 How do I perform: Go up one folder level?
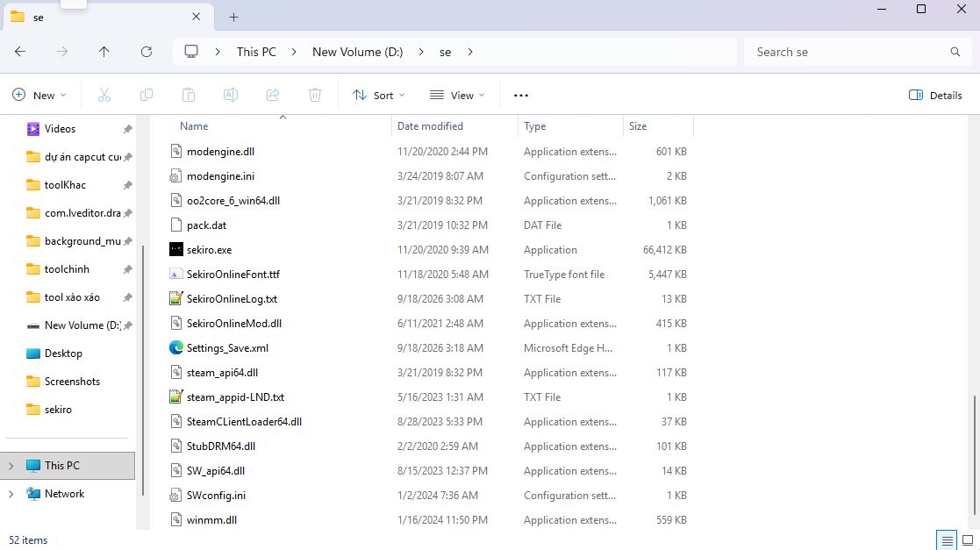click(104, 52)
